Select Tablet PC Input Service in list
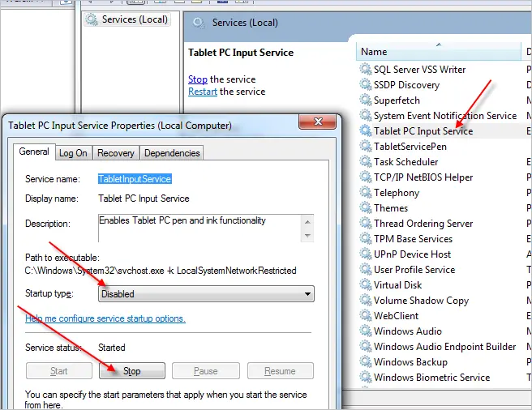 [x=423, y=131]
